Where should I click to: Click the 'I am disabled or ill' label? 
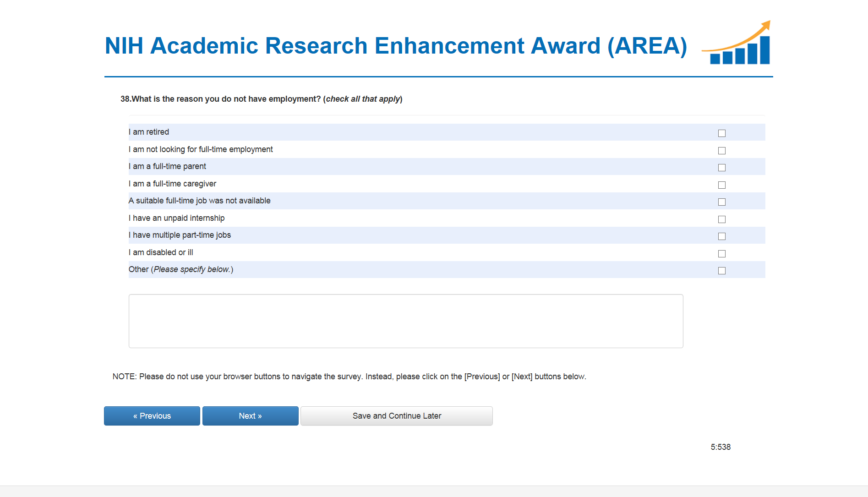tap(161, 252)
